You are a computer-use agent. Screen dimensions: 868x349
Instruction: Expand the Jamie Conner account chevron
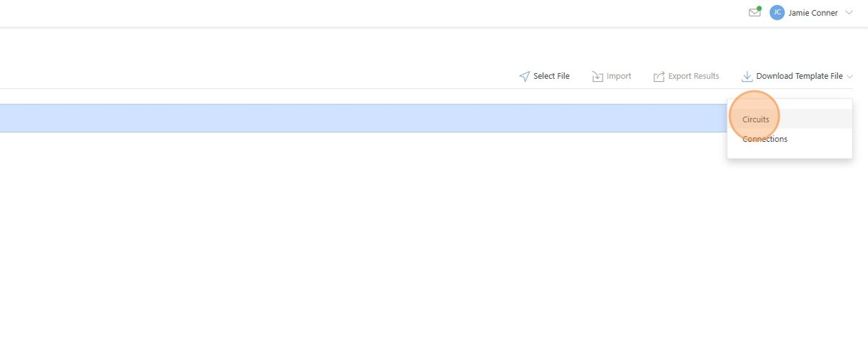pos(849,12)
